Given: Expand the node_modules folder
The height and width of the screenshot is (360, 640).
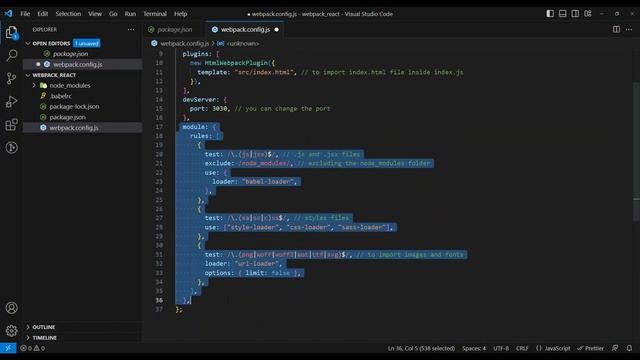Looking at the screenshot, I should [x=34, y=85].
